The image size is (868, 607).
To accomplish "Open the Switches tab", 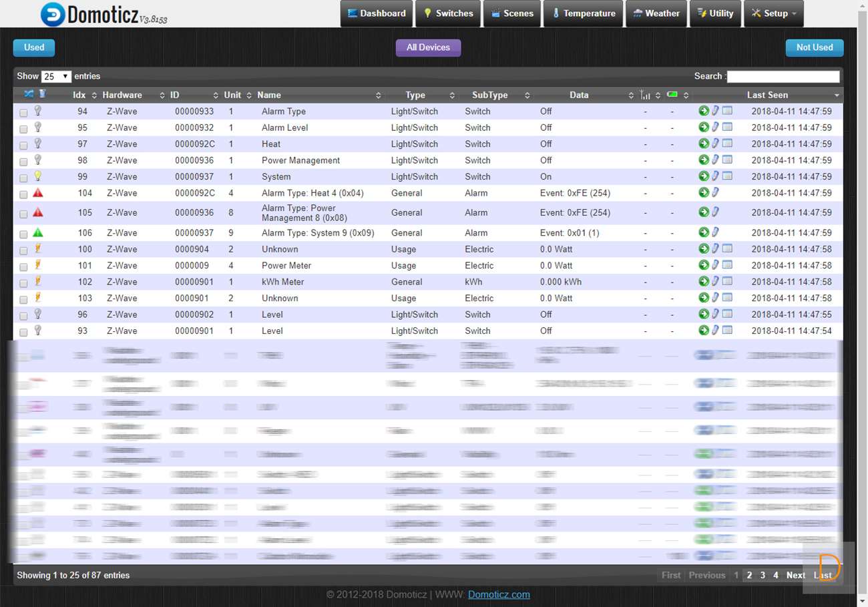I will tap(448, 13).
